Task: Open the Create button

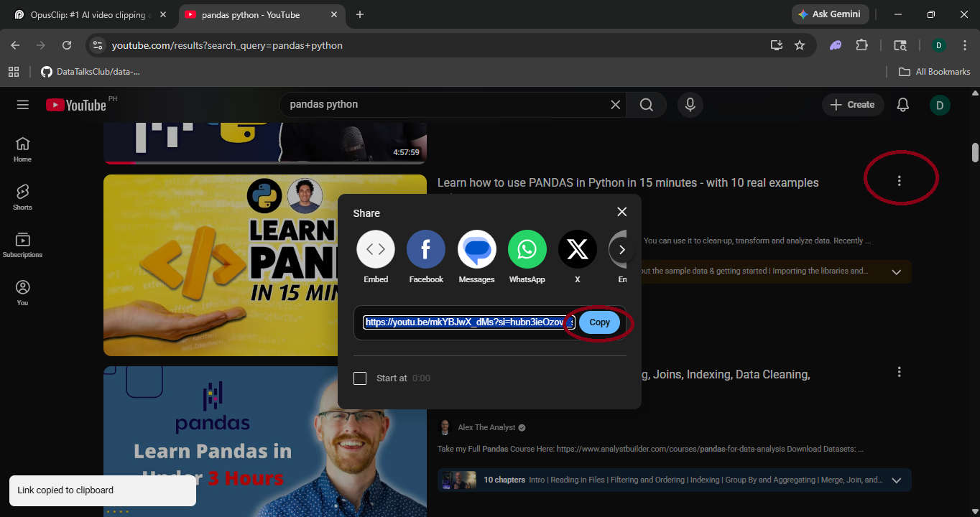Action: [852, 105]
